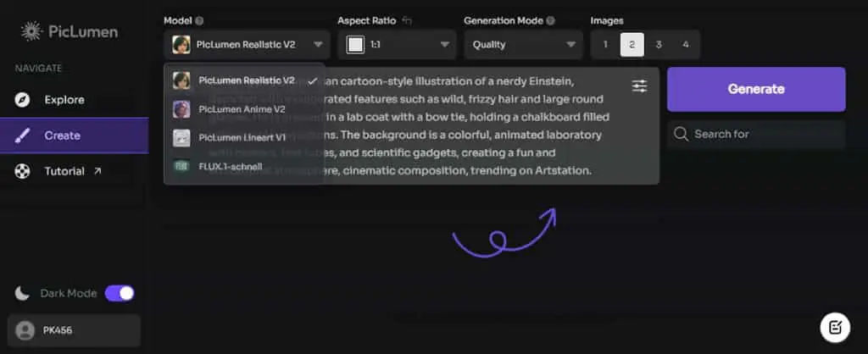This screenshot has height=354, width=868.
Task: Expand the Generation Mode dropdown
Action: pyautogui.click(x=524, y=45)
